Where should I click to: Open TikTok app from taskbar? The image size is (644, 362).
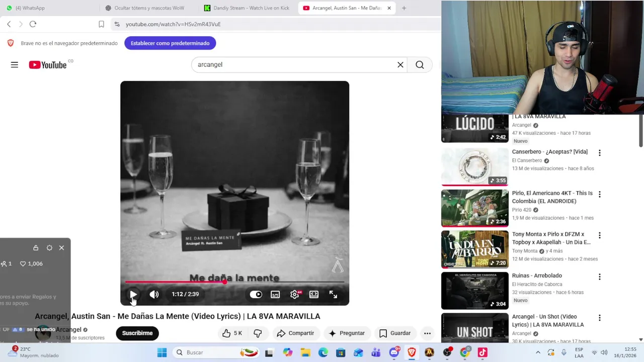pos(482,352)
